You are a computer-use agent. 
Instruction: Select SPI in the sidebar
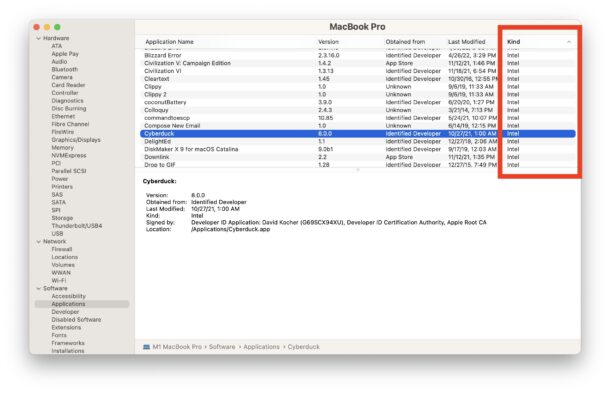56,210
